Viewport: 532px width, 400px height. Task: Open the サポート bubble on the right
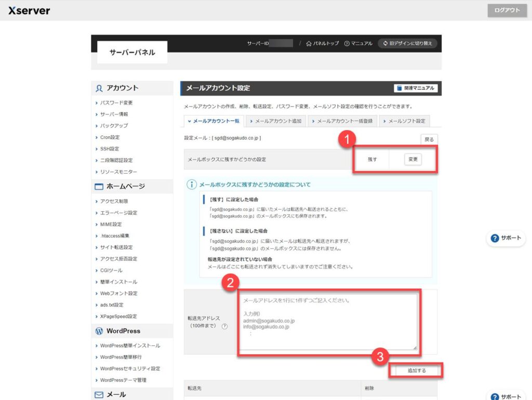point(506,238)
